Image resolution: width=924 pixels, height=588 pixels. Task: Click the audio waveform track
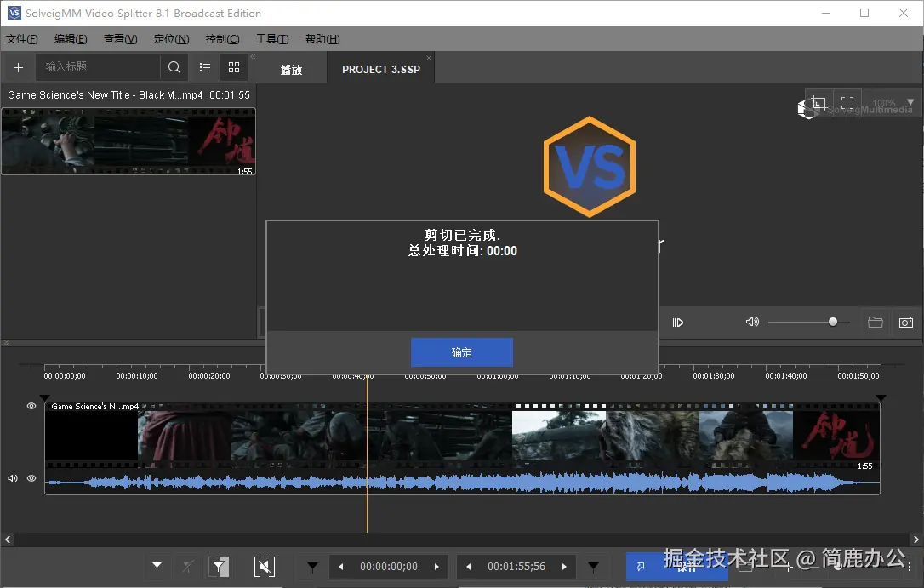click(462, 483)
